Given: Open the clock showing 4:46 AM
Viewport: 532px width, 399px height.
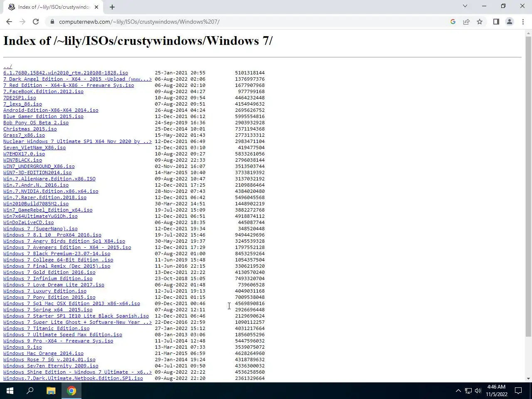Looking at the screenshot, I should tap(496, 391).
